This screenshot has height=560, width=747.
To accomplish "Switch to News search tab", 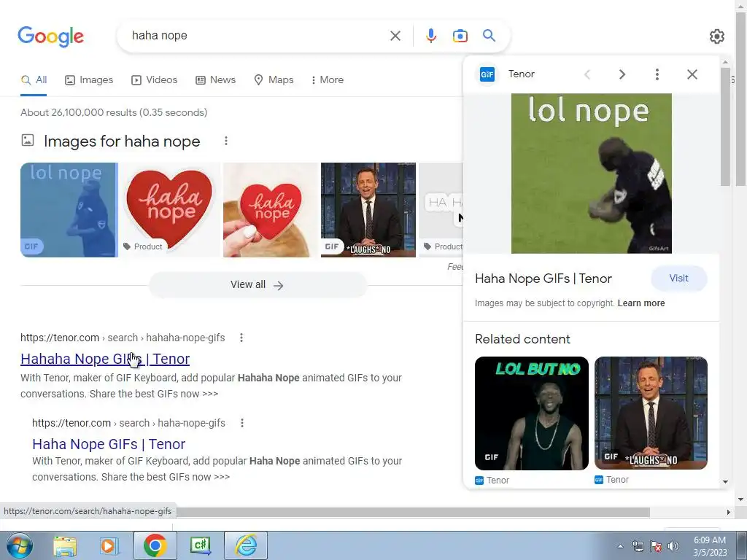I will pyautogui.click(x=216, y=80).
